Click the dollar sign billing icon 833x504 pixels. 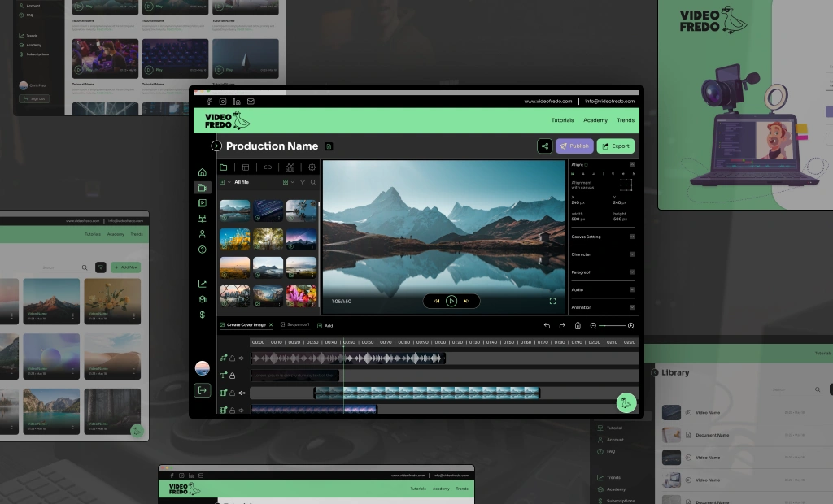click(202, 315)
